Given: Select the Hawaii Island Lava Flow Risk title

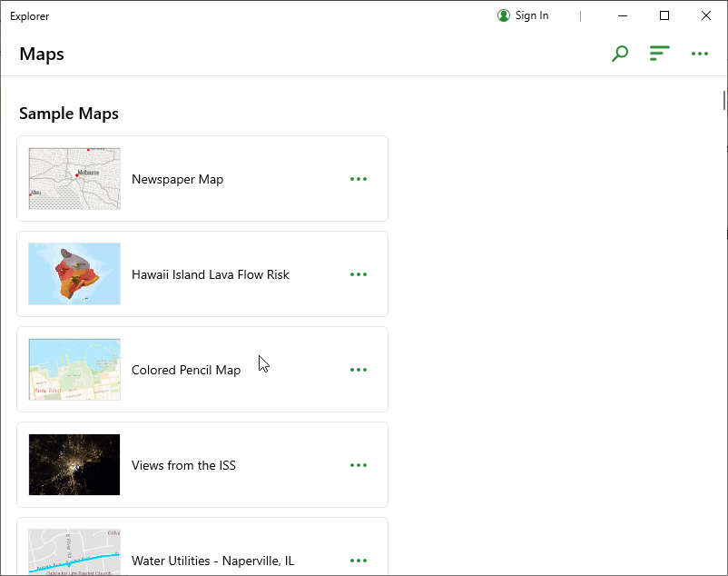Looking at the screenshot, I should pos(211,274).
